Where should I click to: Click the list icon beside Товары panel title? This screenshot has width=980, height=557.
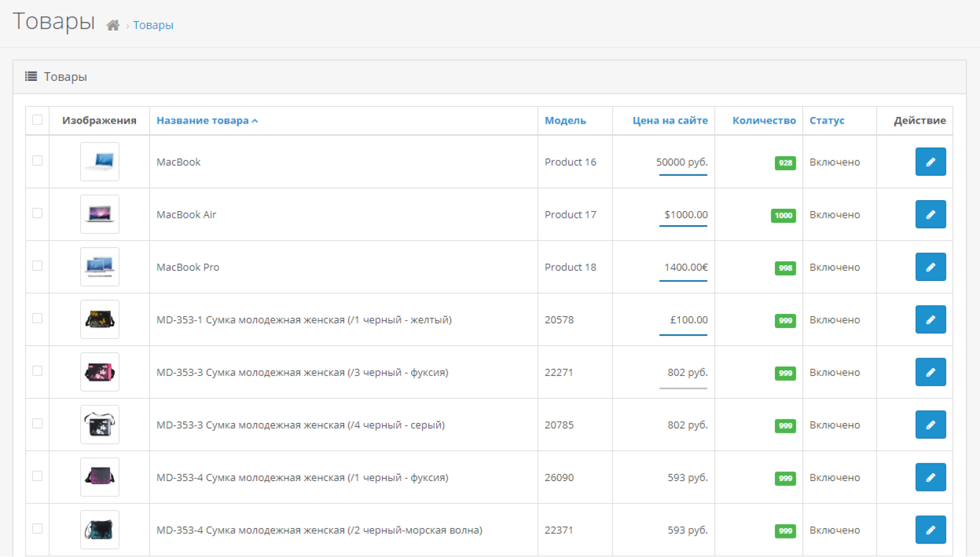pos(31,77)
